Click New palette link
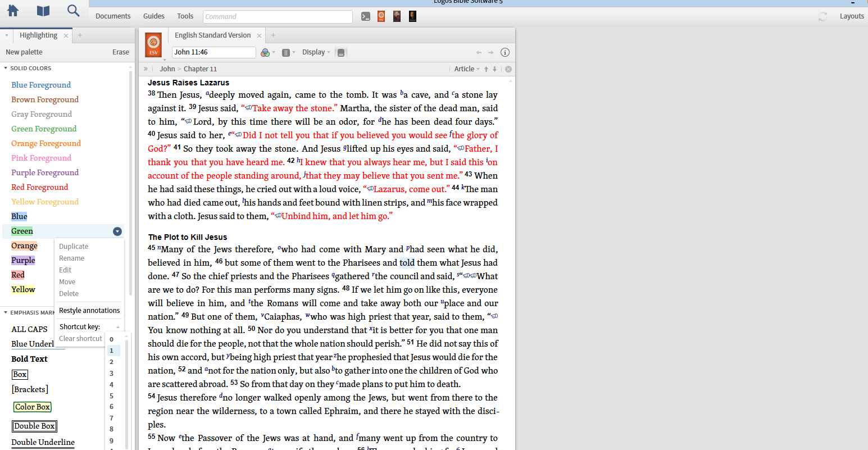The image size is (868, 450). (24, 52)
